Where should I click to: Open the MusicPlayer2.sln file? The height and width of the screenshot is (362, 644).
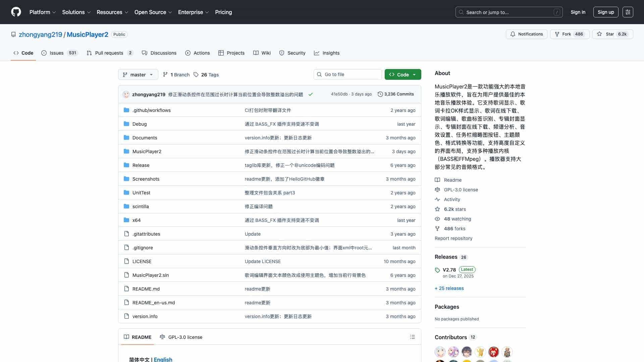(151, 275)
